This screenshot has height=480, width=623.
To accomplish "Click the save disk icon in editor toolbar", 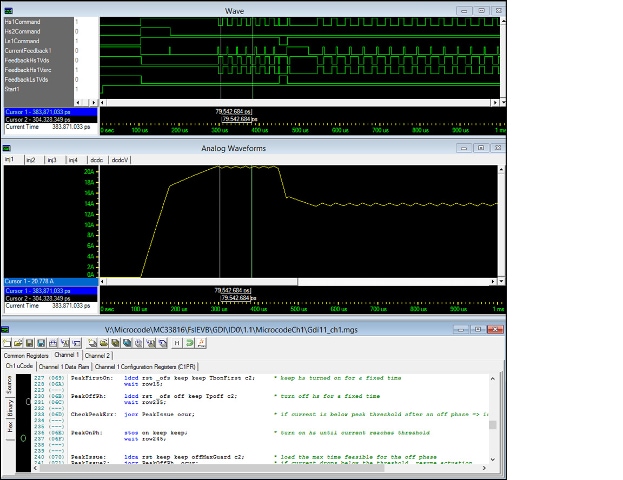I will click(x=31, y=343).
